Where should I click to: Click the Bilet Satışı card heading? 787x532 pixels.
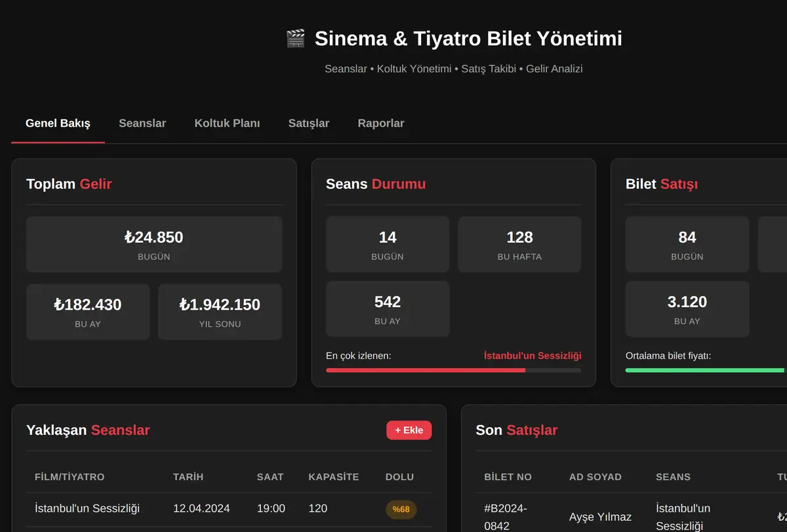(662, 184)
